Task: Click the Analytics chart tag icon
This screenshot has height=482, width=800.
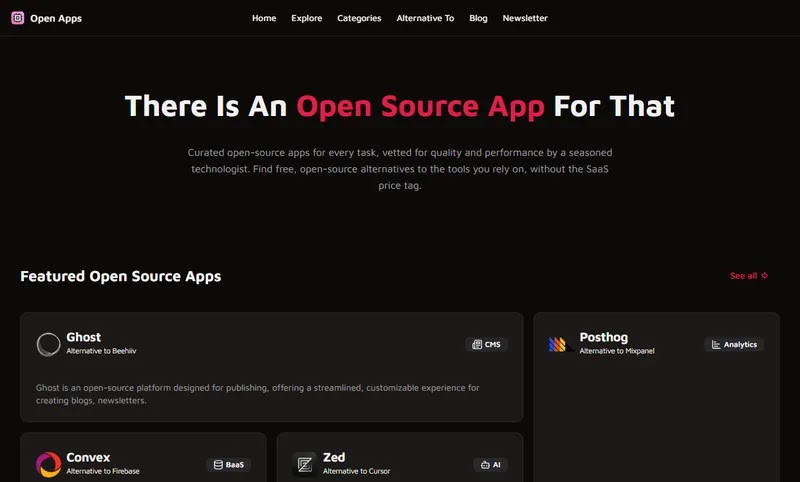Action: 716,345
